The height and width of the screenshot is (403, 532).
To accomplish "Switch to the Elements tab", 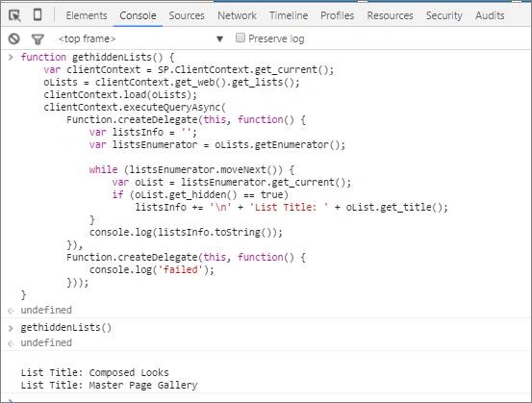I will (87, 15).
